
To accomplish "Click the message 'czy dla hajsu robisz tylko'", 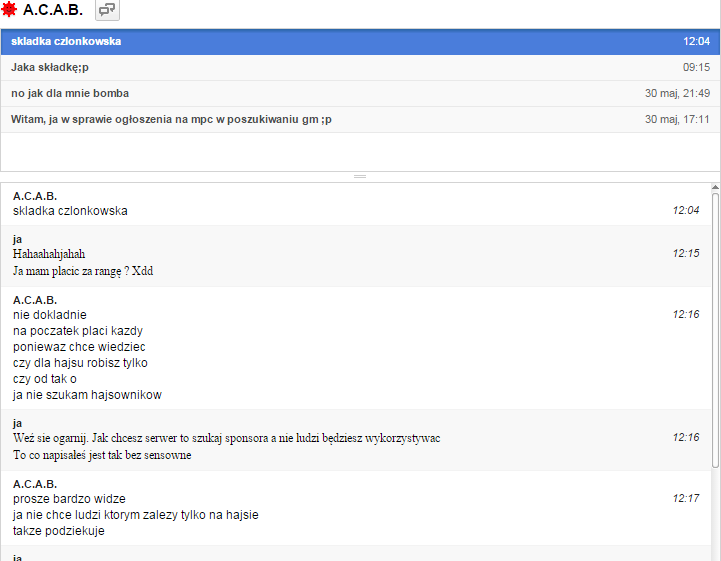I will pyautogui.click(x=80, y=363).
